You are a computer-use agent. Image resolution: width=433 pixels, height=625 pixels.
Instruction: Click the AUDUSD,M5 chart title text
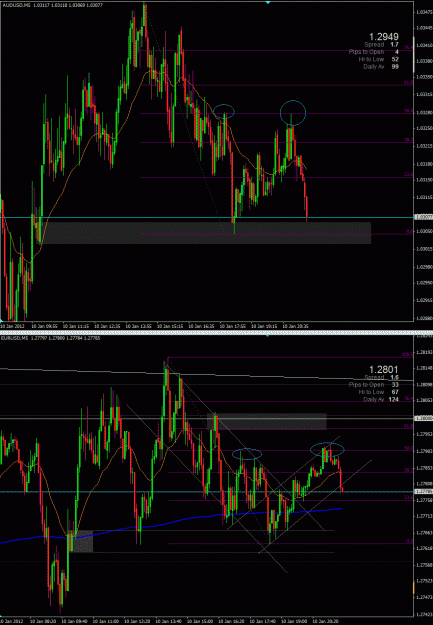pyautogui.click(x=15, y=4)
